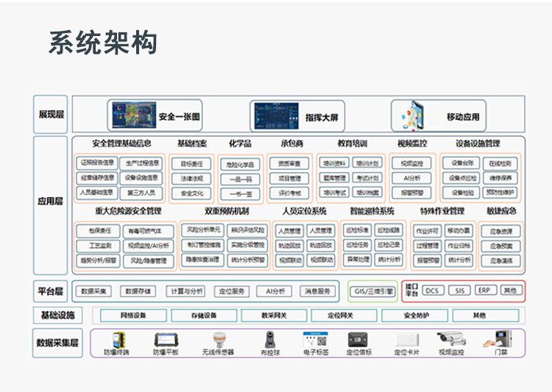Select the 危险化学品 module box

[240, 164]
